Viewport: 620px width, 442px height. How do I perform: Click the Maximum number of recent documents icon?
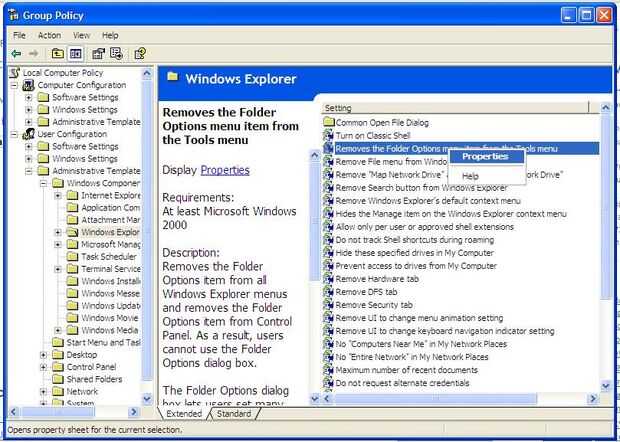click(x=328, y=370)
